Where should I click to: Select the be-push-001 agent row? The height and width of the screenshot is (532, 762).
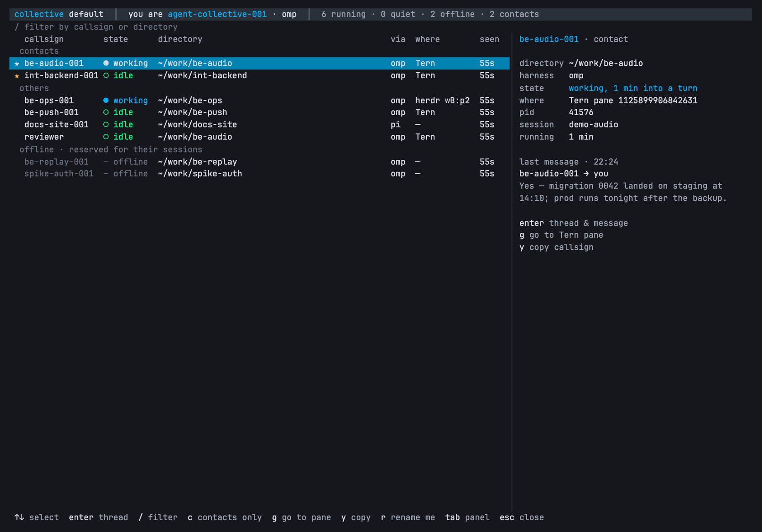tap(260, 112)
